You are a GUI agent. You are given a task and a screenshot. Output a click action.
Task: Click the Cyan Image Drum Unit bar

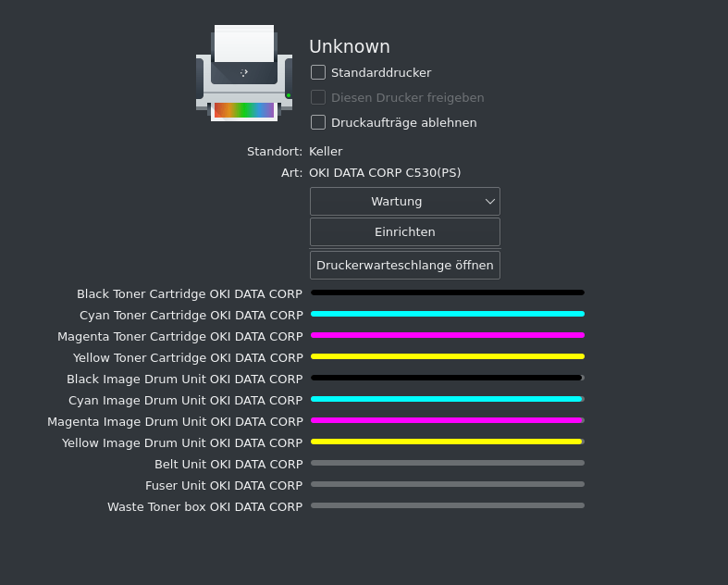[447, 399]
